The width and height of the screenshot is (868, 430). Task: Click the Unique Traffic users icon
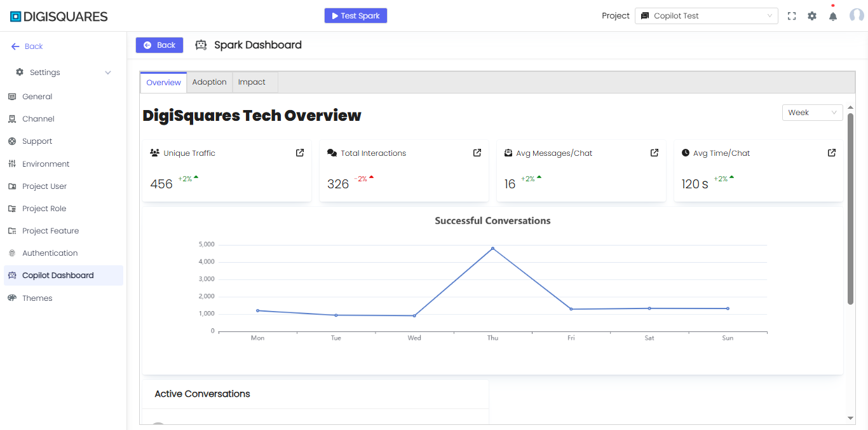point(154,153)
